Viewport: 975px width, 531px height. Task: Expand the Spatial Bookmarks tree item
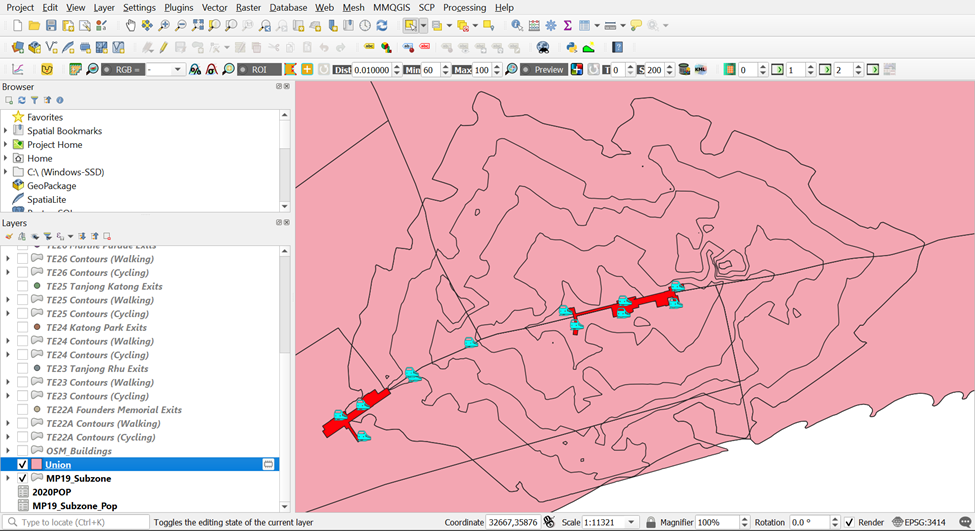pyautogui.click(x=6, y=131)
